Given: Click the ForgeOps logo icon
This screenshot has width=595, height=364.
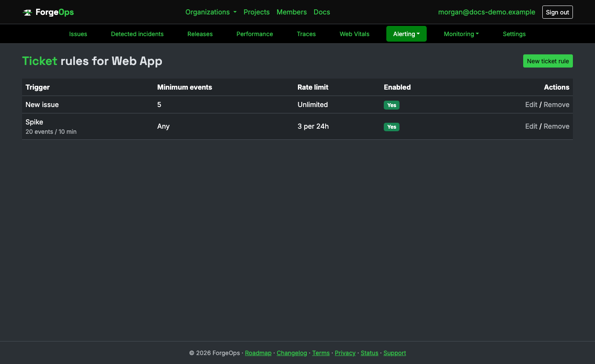Looking at the screenshot, I should (27, 12).
